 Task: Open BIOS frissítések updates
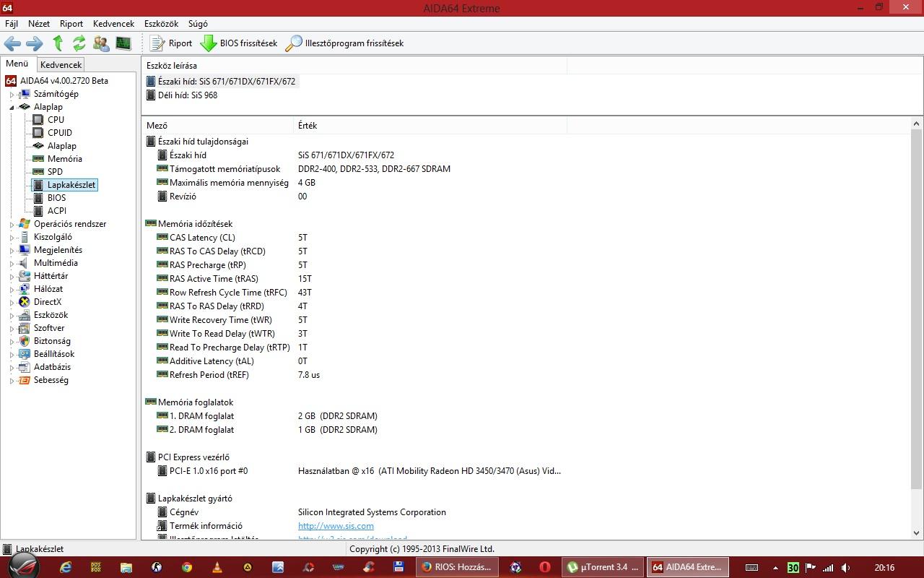coord(239,43)
